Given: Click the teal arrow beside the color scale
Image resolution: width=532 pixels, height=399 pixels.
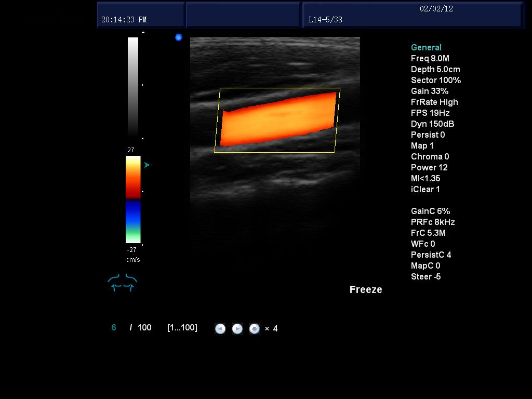Looking at the screenshot, I should point(147,165).
